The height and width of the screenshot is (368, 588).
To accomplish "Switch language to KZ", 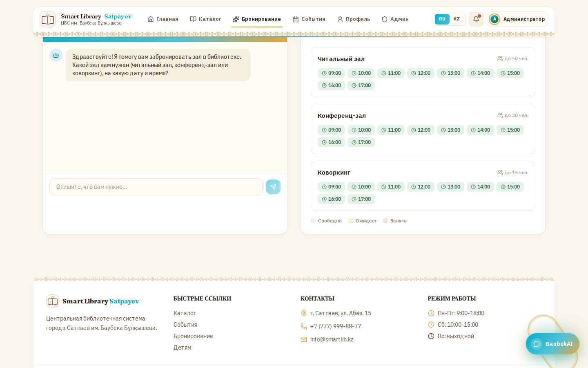I will (457, 19).
